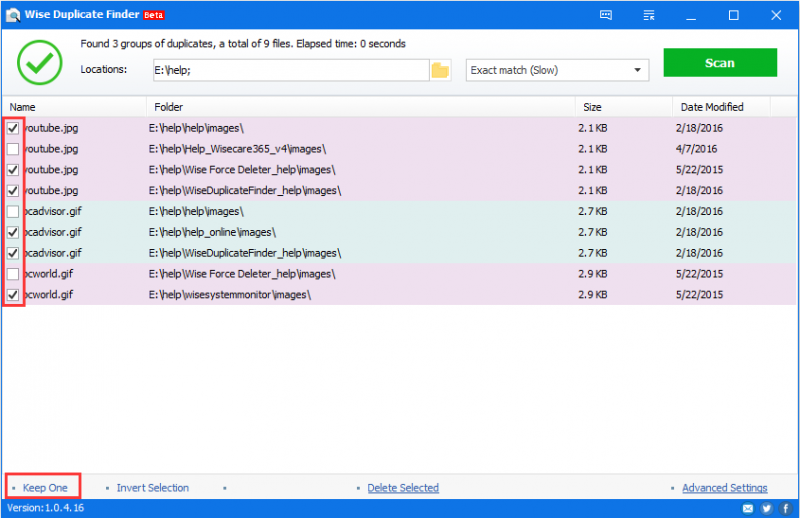Uncheck pcadvisor.gif in help_online folder
The height and width of the screenshot is (518, 800).
click(13, 232)
